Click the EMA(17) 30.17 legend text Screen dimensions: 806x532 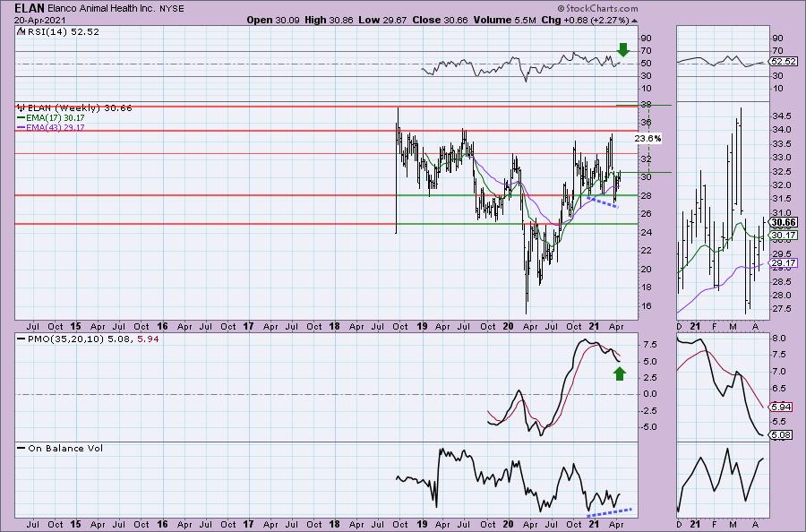(56, 117)
